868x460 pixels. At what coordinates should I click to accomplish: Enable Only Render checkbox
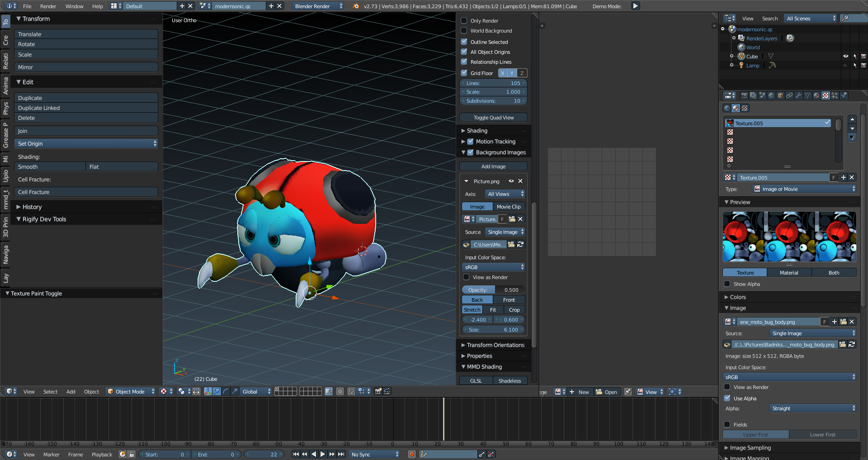(x=464, y=20)
